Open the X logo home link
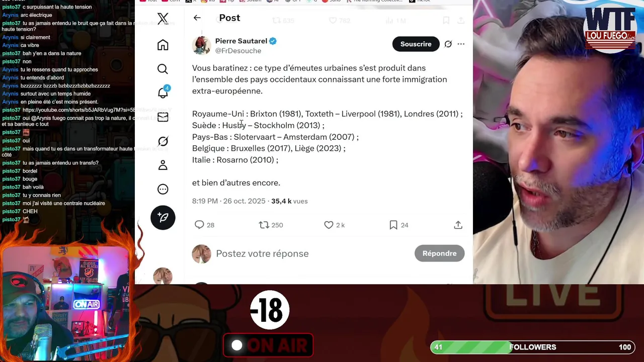 click(163, 19)
